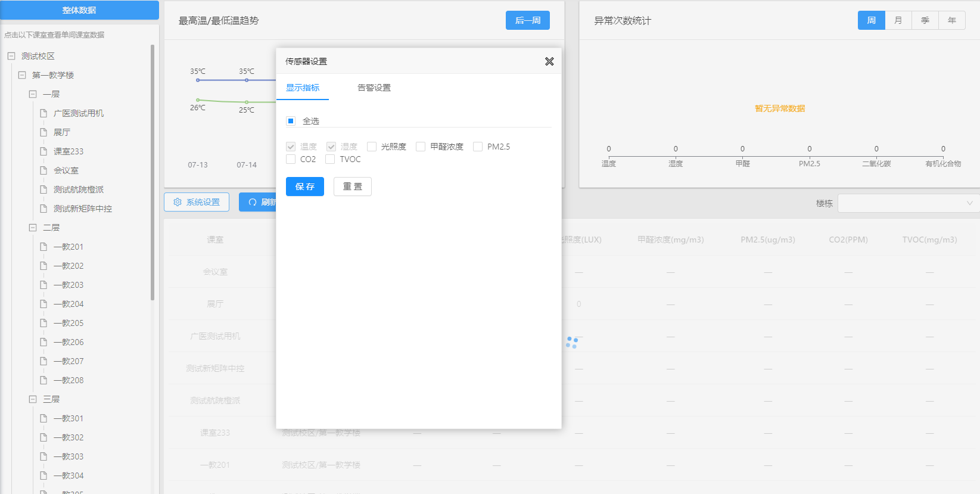Click the file icon beside 一教208

(43, 380)
